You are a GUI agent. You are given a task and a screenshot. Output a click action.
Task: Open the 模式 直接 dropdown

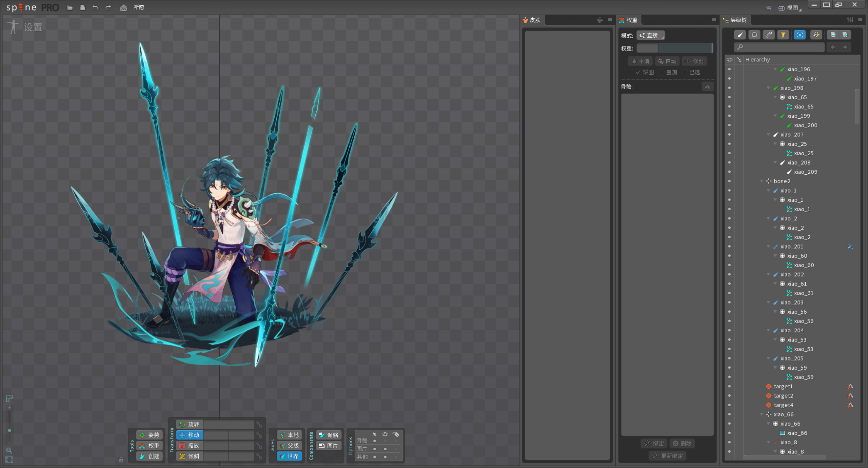(x=651, y=35)
